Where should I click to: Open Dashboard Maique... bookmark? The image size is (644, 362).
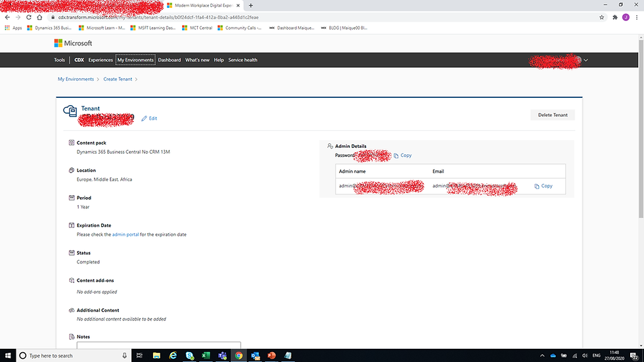[x=292, y=28]
